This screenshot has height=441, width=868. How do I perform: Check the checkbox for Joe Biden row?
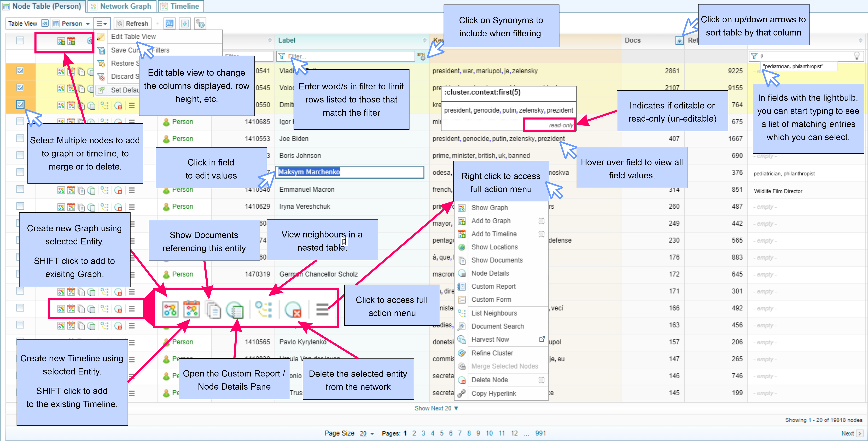[x=20, y=138]
